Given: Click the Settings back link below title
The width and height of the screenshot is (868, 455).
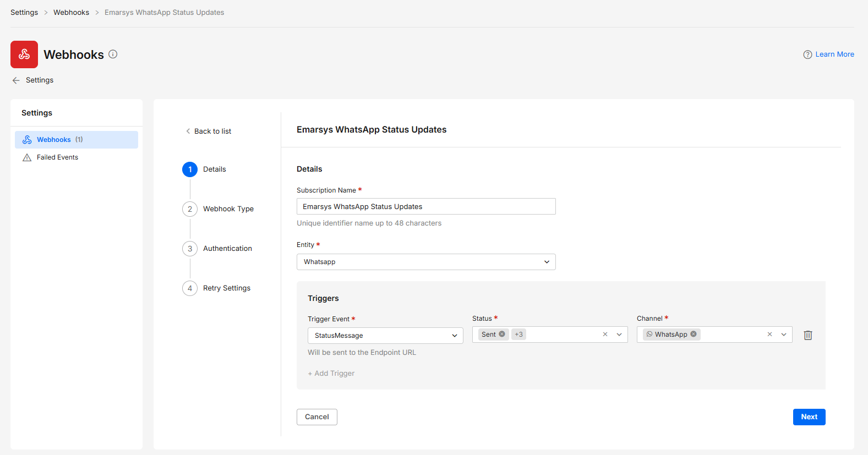Looking at the screenshot, I should coord(40,80).
